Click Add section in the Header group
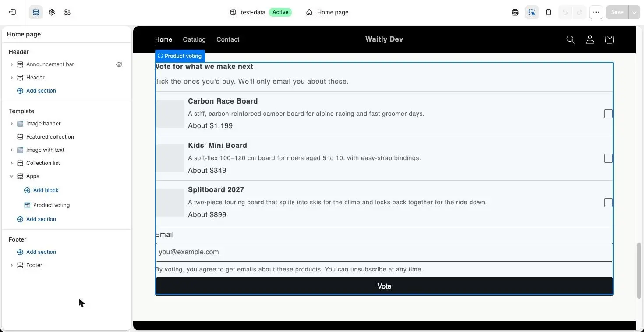 pyautogui.click(x=36, y=91)
